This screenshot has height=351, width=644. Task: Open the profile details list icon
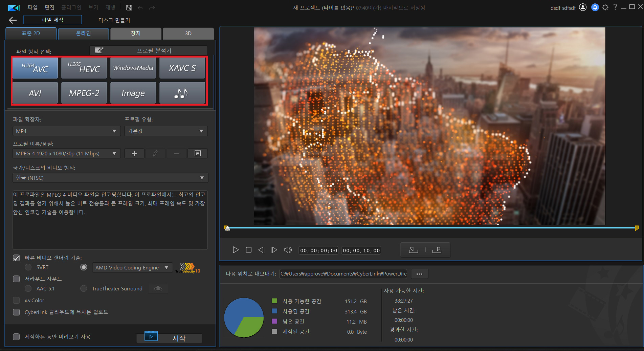[198, 153]
